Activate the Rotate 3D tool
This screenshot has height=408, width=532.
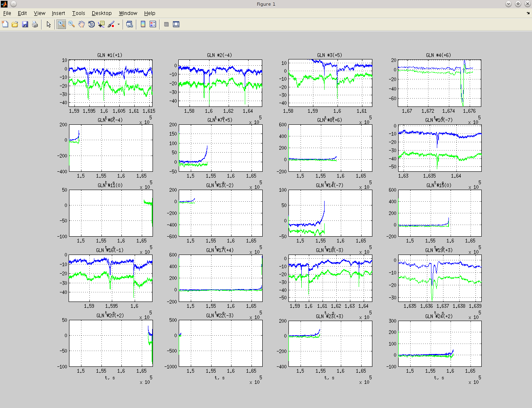[91, 25]
